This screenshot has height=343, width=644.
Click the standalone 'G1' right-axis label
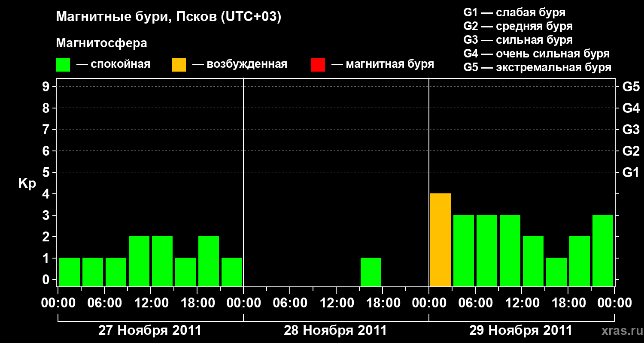click(x=631, y=172)
